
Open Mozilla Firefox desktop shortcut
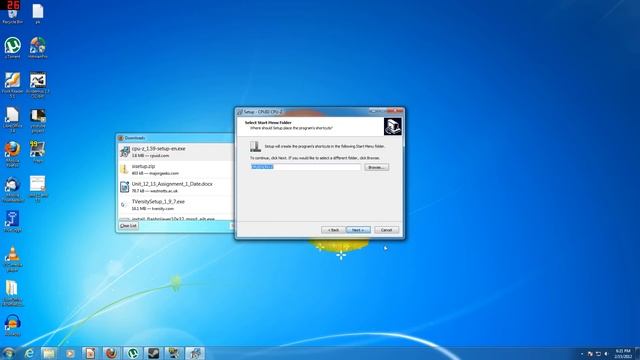pos(12,154)
